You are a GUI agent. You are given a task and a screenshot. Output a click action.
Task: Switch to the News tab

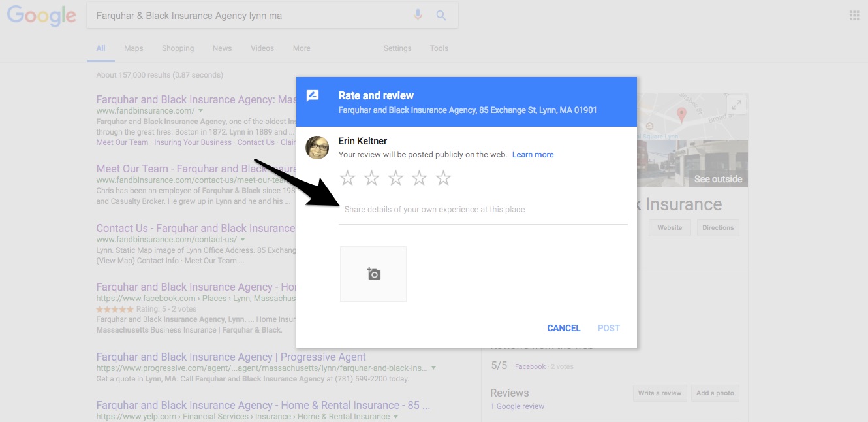(x=223, y=48)
